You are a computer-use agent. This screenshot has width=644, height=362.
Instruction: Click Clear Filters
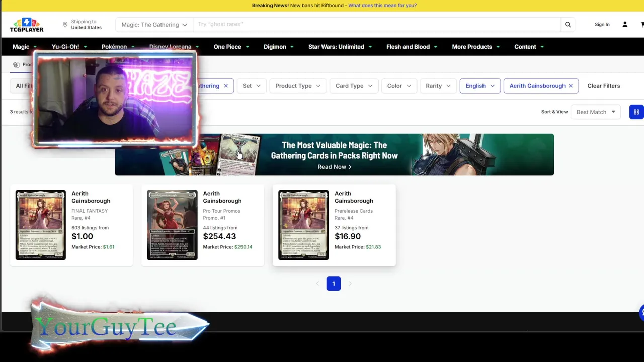click(x=603, y=86)
